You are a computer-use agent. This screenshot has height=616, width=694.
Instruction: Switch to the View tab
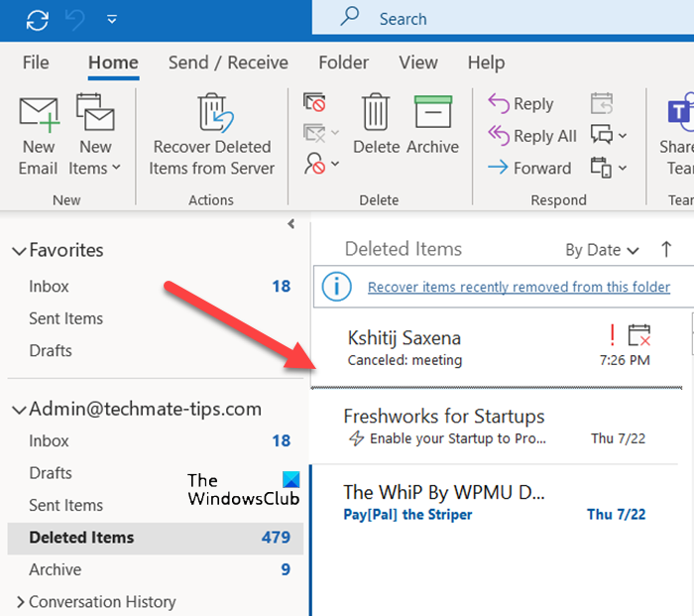coord(417,62)
